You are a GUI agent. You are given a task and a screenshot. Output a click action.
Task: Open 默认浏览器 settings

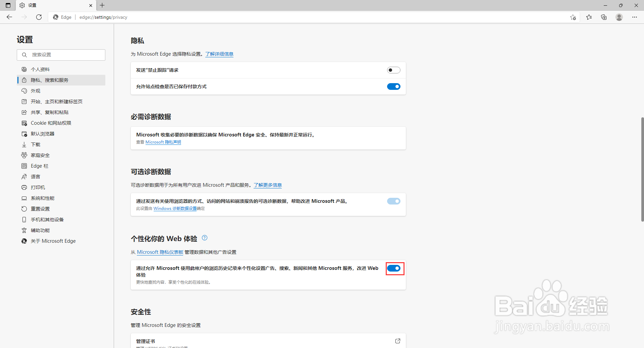[x=61, y=134]
